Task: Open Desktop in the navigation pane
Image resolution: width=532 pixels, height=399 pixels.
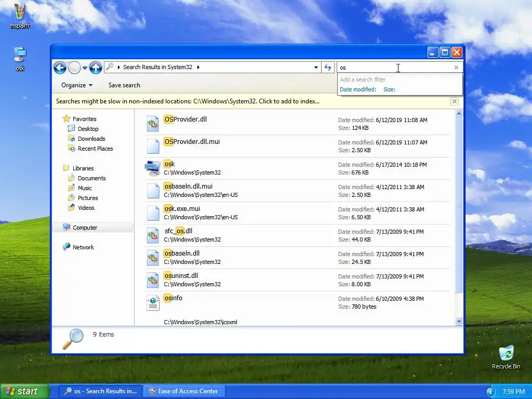Action: point(88,129)
